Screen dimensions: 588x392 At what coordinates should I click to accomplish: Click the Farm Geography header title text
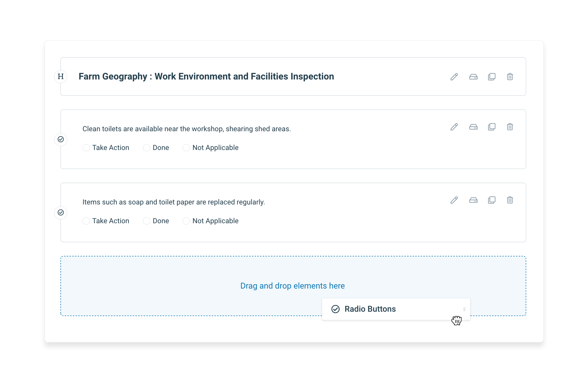point(206,76)
